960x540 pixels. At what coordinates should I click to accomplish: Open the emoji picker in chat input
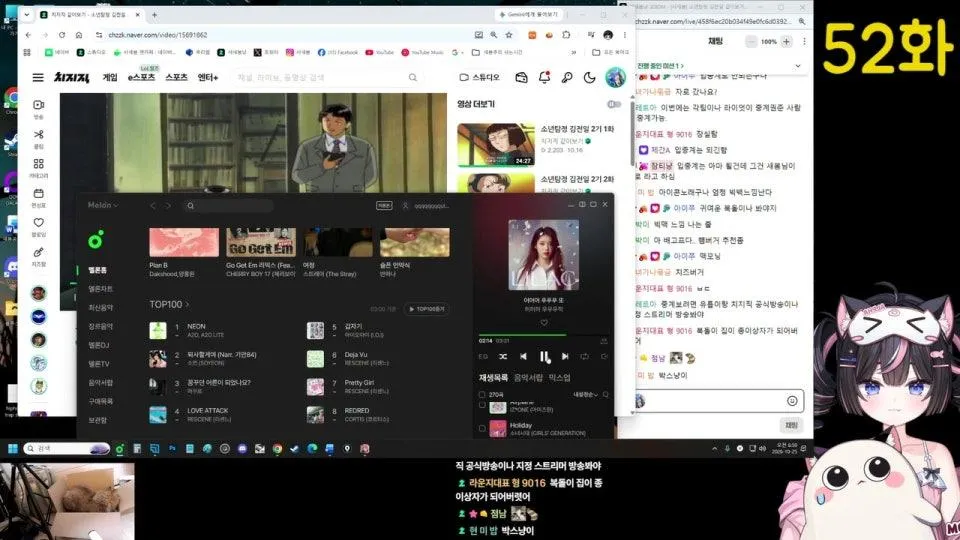click(x=792, y=400)
